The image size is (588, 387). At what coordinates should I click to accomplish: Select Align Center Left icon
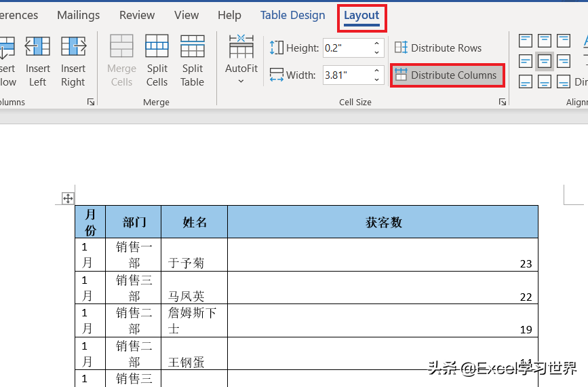coord(526,61)
